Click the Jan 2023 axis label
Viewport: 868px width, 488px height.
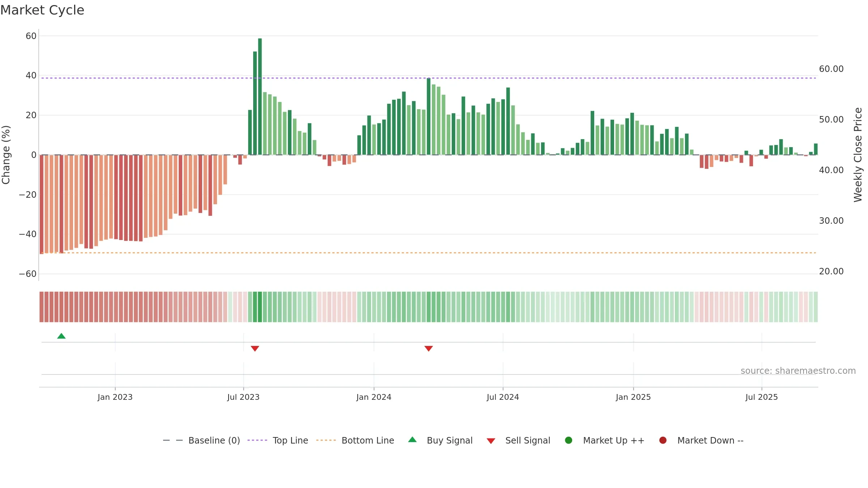click(x=115, y=397)
